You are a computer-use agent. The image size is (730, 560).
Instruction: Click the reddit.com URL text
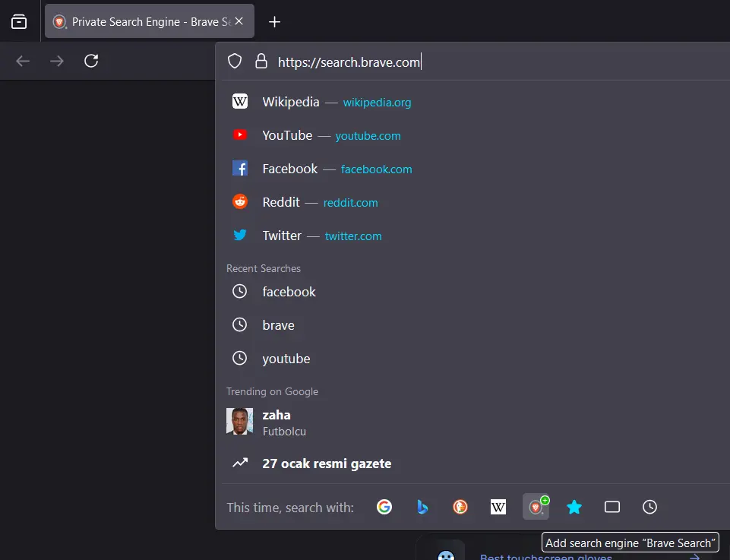click(351, 203)
